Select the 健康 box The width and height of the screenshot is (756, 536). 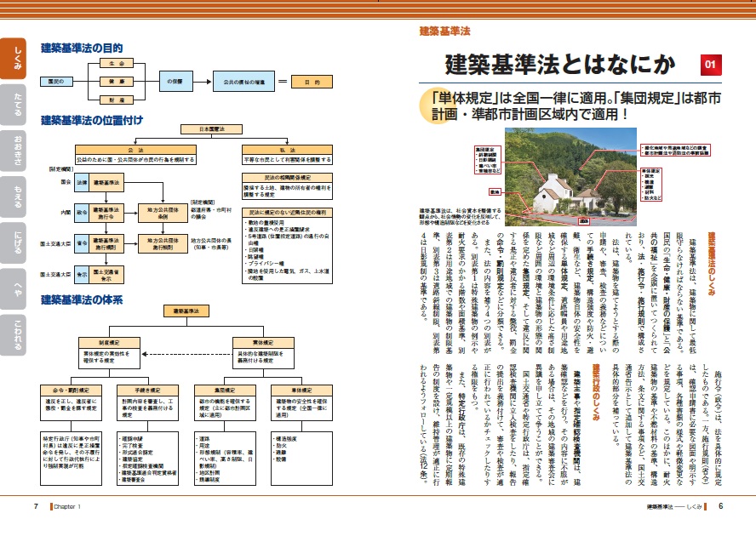coord(116,82)
